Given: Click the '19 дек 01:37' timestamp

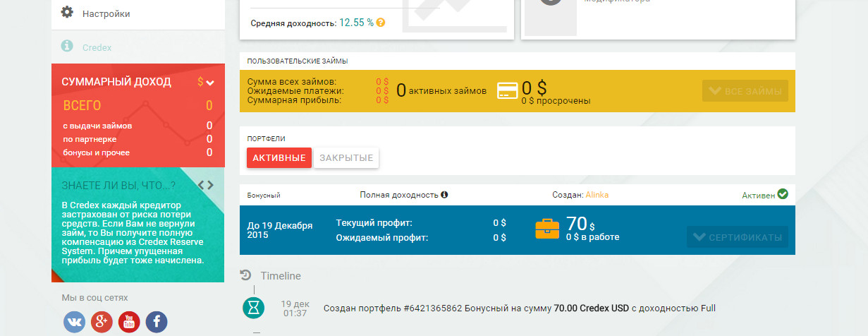Looking at the screenshot, I should point(294,308).
